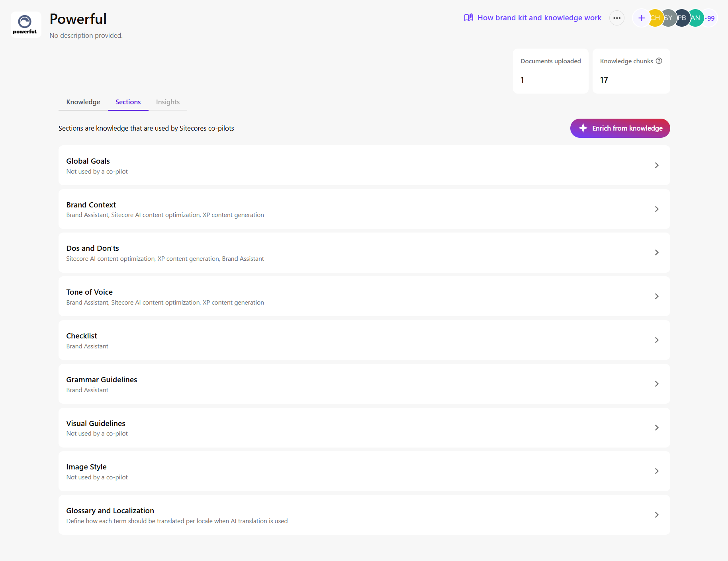Expand the Brand Context section chevron
Screen dimensions: 728x561
(x=657, y=209)
